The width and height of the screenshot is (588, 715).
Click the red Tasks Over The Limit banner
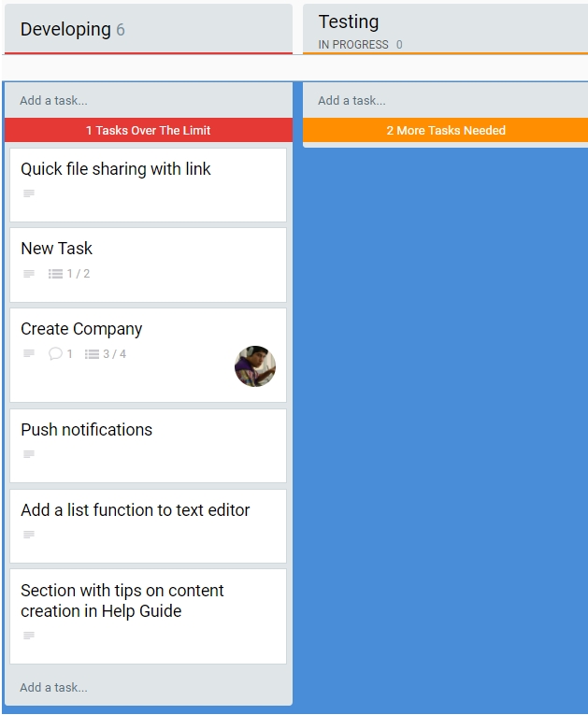pos(148,131)
